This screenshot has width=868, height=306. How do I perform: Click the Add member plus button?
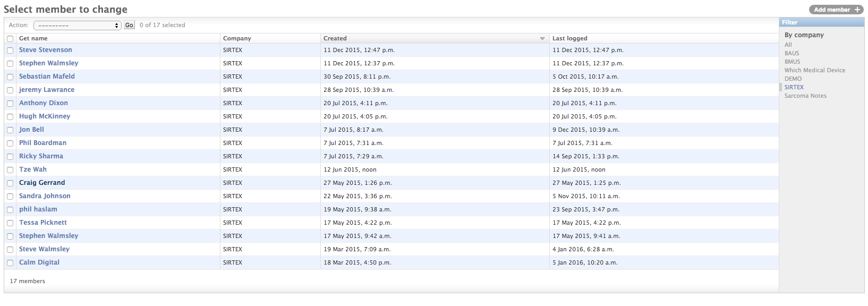point(836,10)
